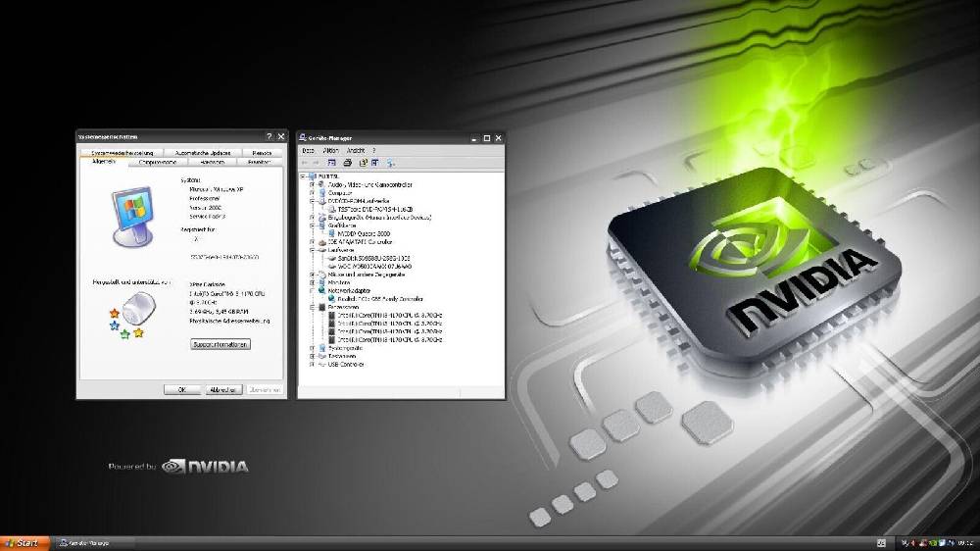Open the Aktion menu
Screen dimensions: 980x551
330,151
